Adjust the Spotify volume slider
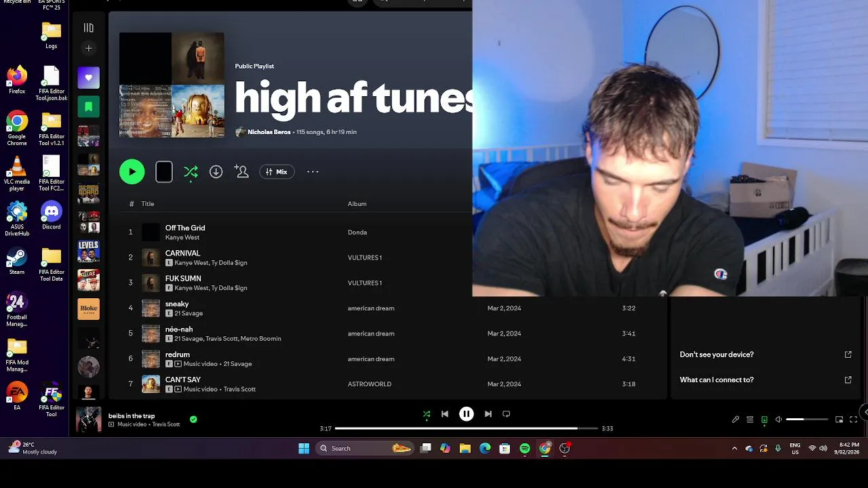This screenshot has height=488, width=868. (x=807, y=420)
